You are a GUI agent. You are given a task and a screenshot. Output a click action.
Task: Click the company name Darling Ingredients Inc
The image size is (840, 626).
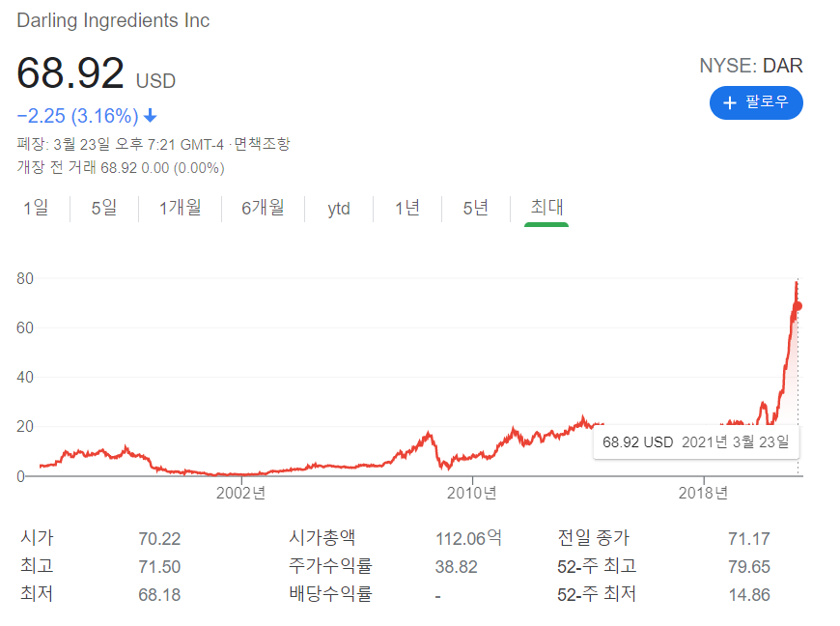113,19
